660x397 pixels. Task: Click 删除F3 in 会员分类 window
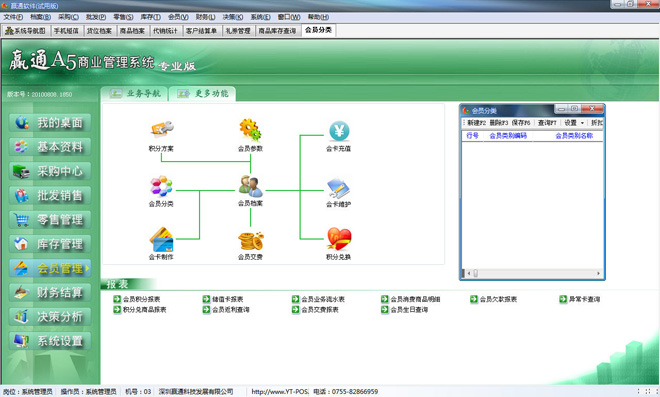[x=499, y=123]
